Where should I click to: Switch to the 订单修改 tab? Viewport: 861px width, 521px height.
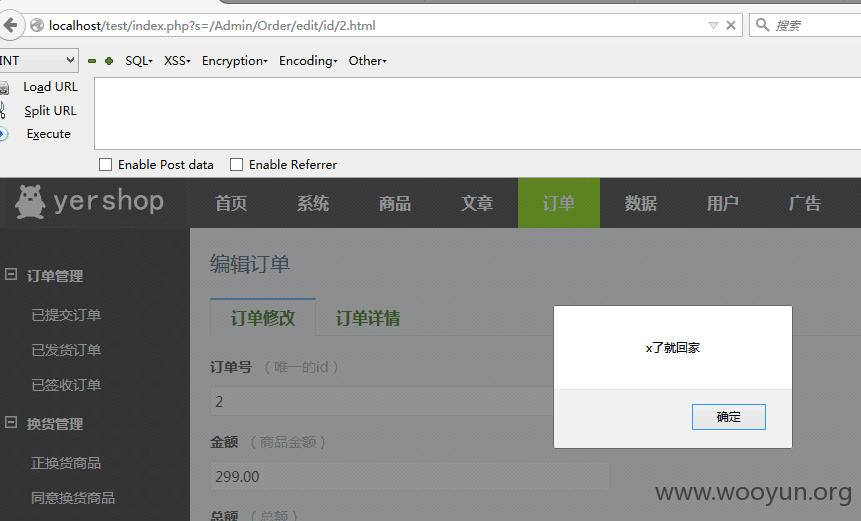263,317
